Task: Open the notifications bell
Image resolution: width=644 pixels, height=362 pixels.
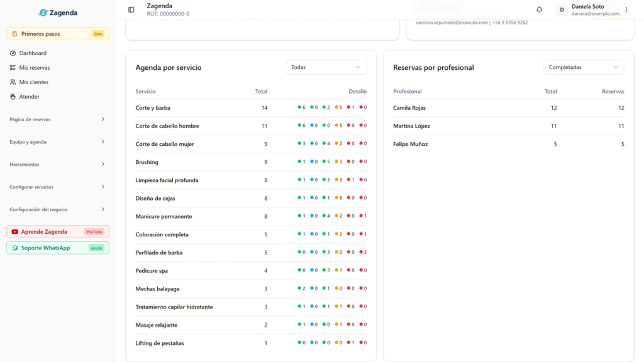Action: pos(539,9)
